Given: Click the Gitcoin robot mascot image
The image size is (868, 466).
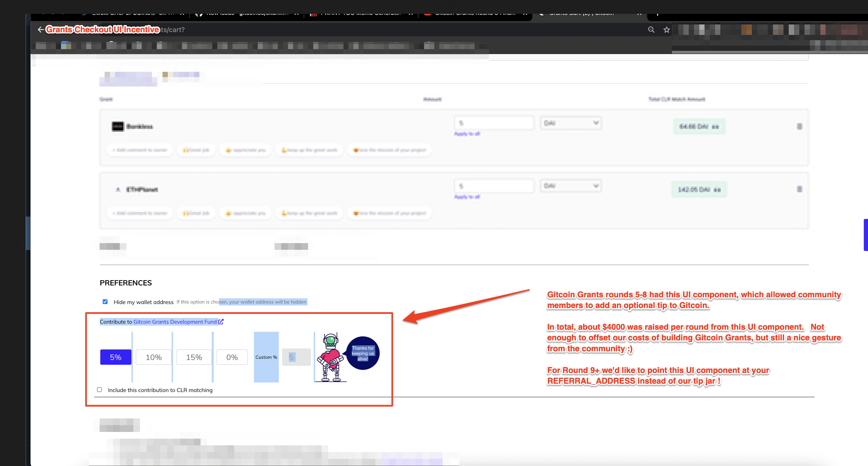Looking at the screenshot, I should [x=331, y=357].
